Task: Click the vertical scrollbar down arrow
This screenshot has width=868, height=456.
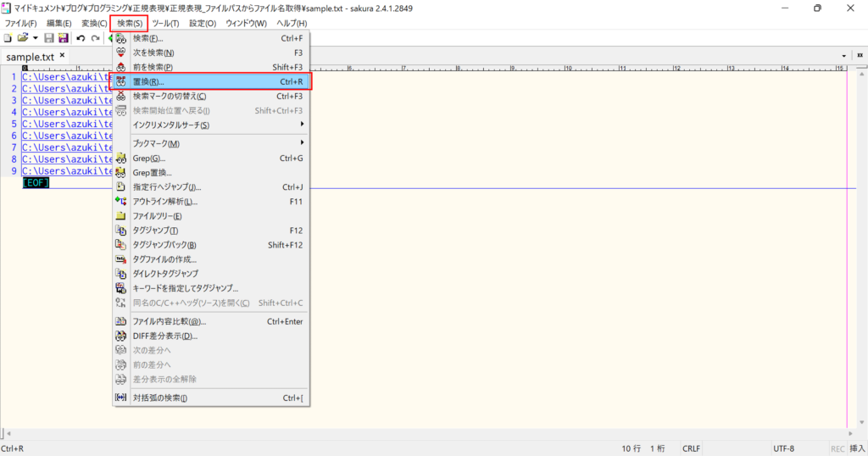Action: 861,422
